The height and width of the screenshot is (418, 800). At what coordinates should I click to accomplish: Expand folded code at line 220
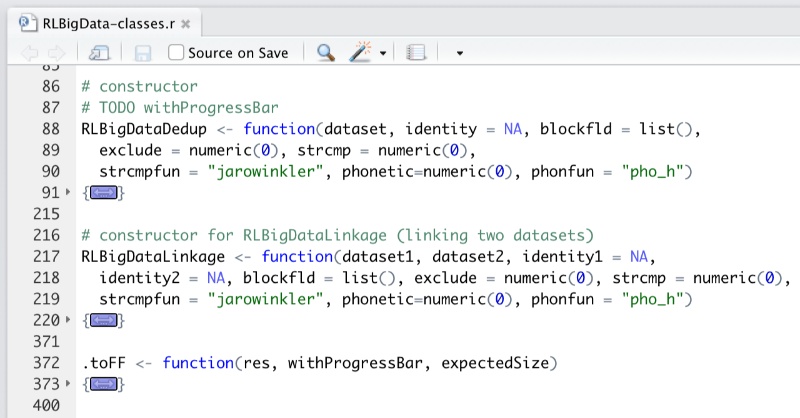(x=68, y=320)
